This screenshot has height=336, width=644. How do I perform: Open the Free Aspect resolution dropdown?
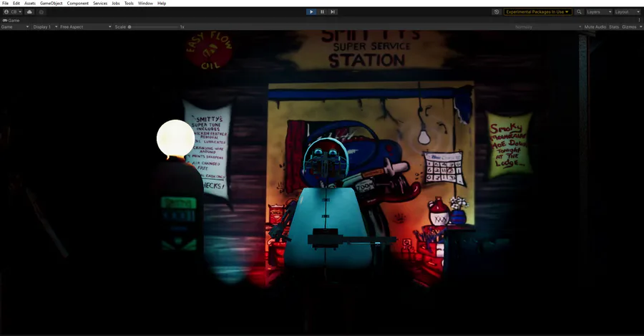(x=85, y=27)
